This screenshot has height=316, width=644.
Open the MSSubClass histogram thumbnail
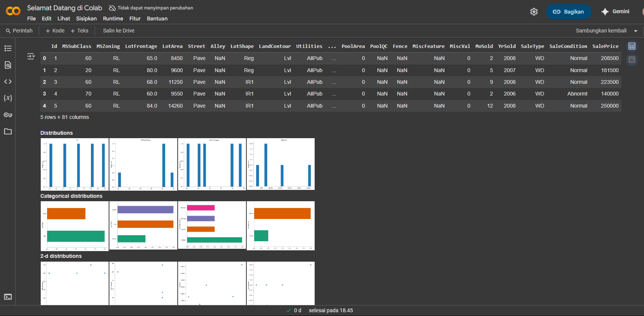pyautogui.click(x=143, y=164)
